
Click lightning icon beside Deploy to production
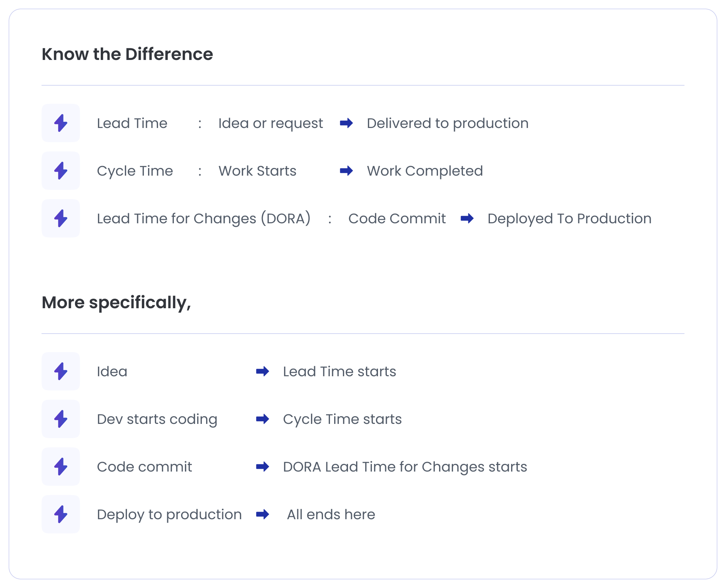(x=61, y=514)
